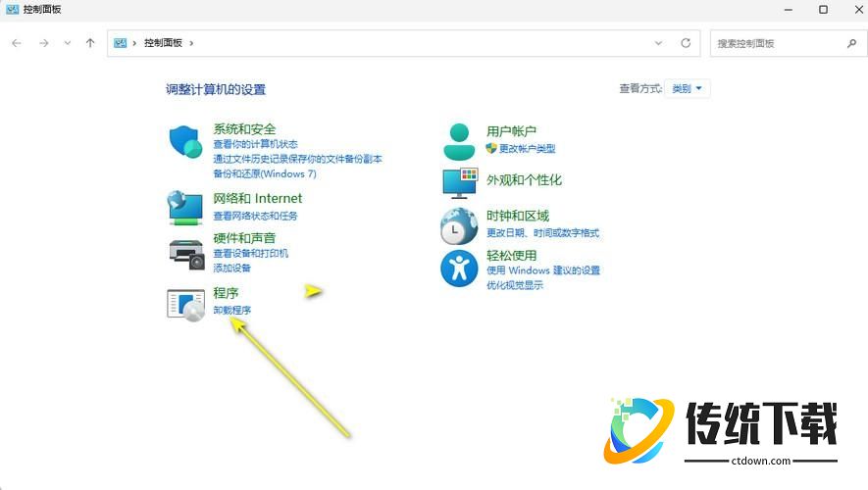Click the refresh button in address bar
868x490 pixels.
[686, 43]
